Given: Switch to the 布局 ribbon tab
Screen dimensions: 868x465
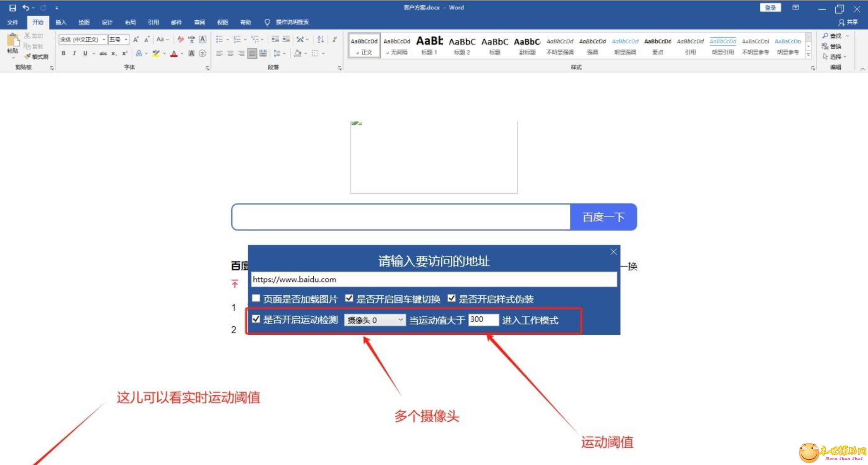Looking at the screenshot, I should (130, 22).
